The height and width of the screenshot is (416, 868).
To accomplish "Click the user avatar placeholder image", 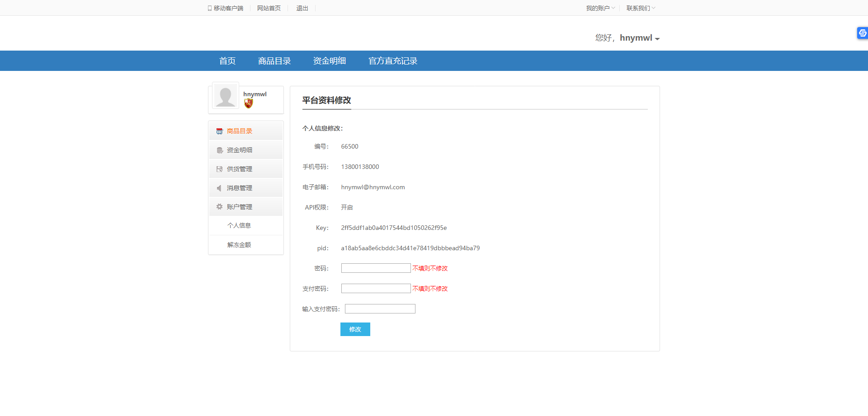I will 225,96.
